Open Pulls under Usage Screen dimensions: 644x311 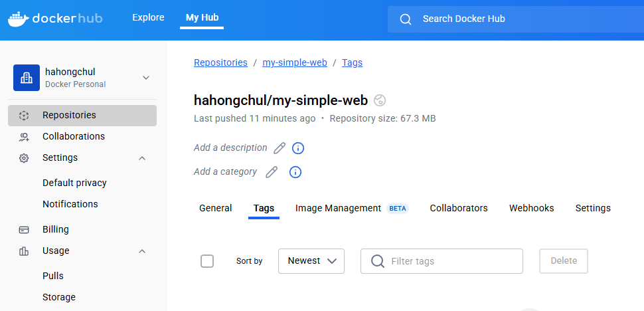(x=53, y=276)
